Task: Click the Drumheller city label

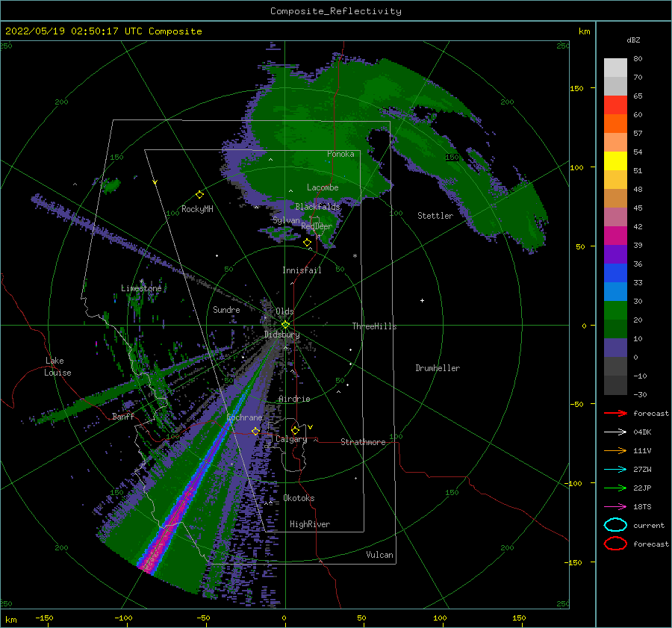Action: pyautogui.click(x=438, y=368)
